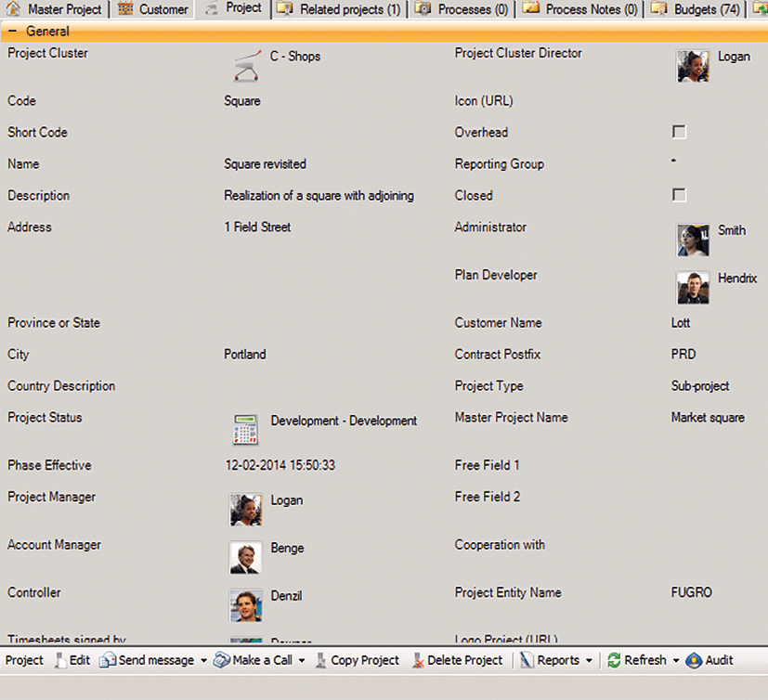
Task: Expand the Refresh dropdown arrow
Action: coord(676,660)
